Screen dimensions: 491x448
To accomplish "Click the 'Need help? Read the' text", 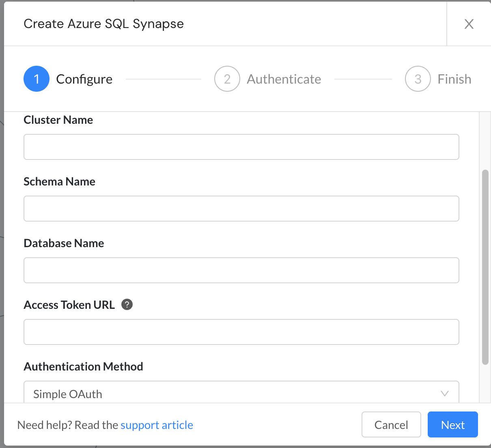I will click(x=68, y=425).
